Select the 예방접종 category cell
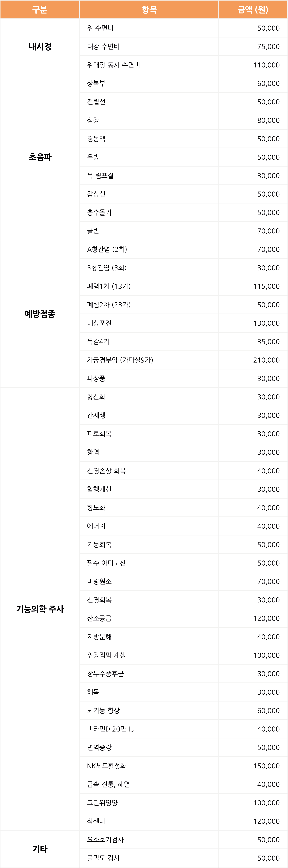The image size is (288, 868). pos(40,314)
